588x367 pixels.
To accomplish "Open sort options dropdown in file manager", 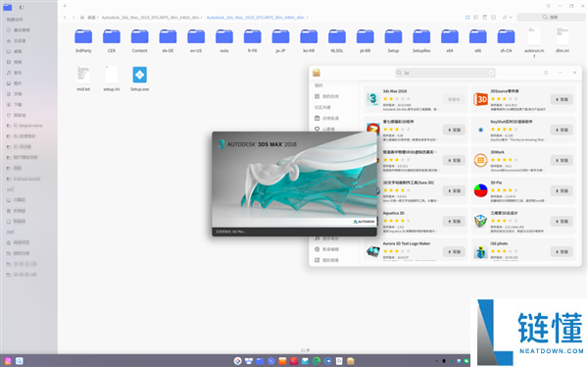I will 507,18.
